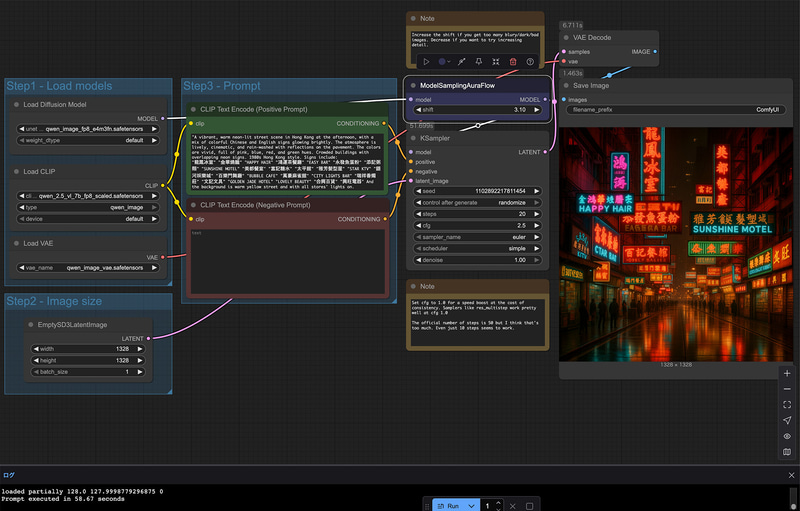Increase batch_size with right arrow
Viewport: 800px width, 511px height.
pos(140,372)
